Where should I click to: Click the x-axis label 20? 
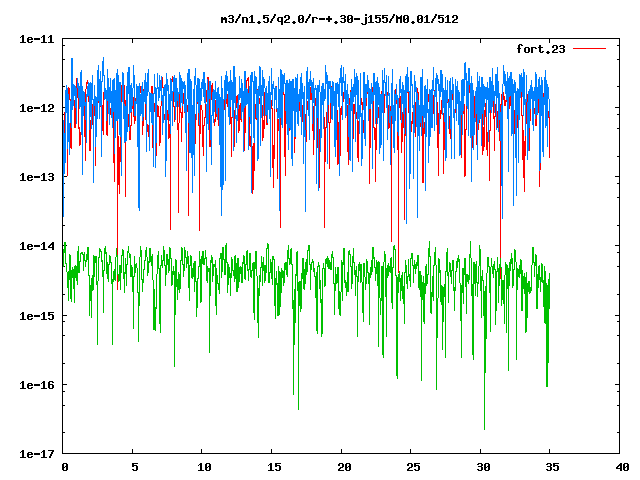(x=344, y=467)
